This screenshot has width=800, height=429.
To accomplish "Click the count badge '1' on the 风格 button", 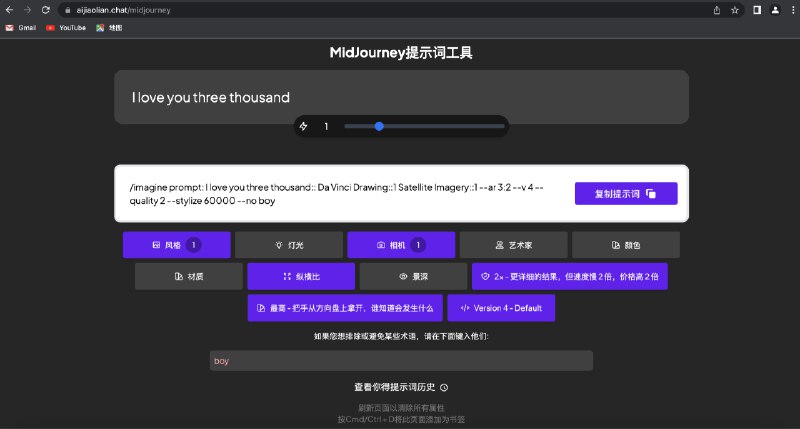I will (x=193, y=245).
